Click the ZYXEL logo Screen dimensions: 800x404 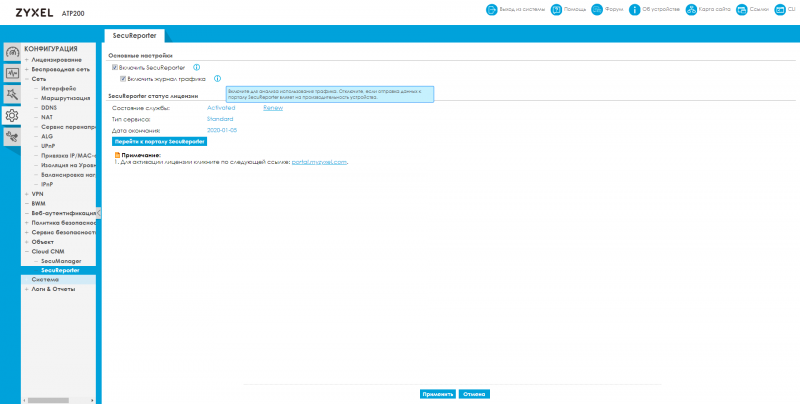[x=34, y=13]
